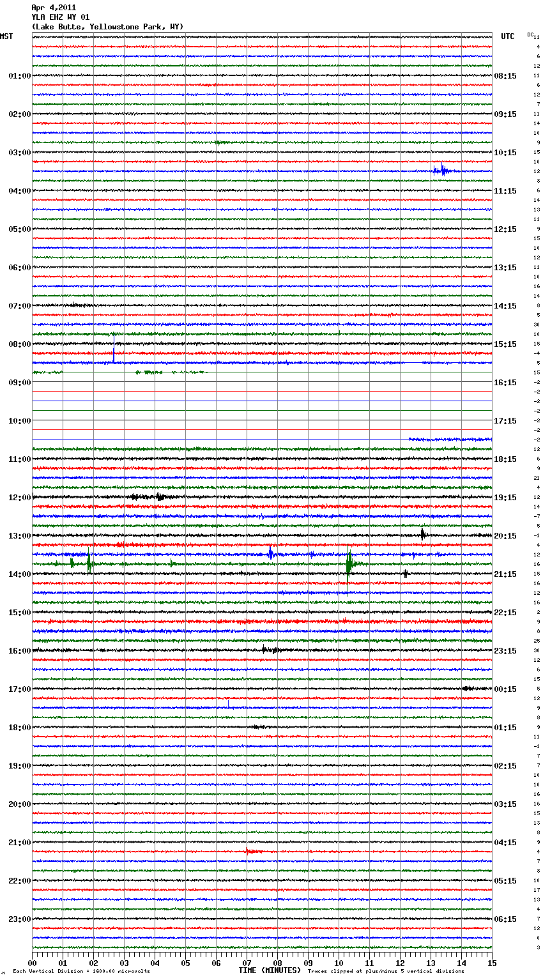Click minute tick "12" on the bottom axis
Image resolution: width=543 pixels, height=980 pixels.
tap(400, 963)
